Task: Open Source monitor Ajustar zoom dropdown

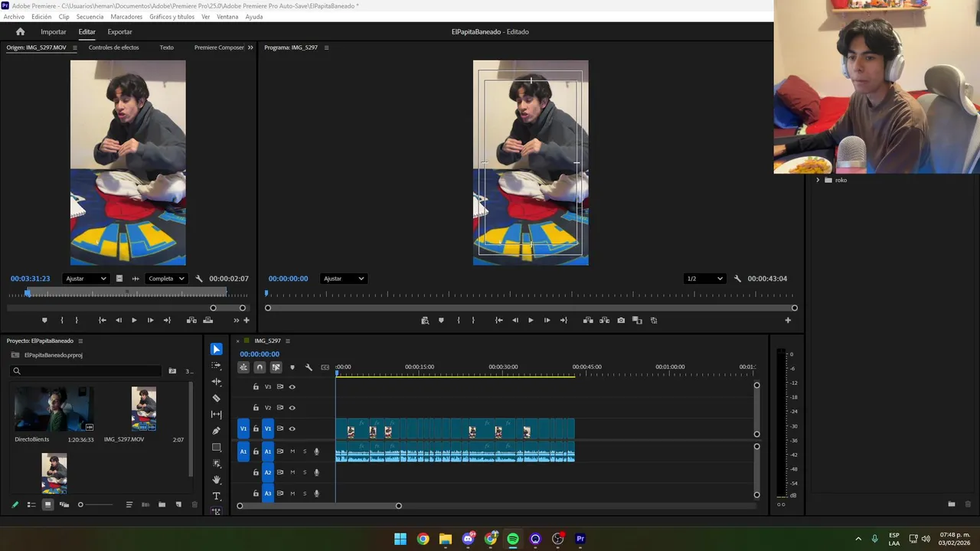Action: pyautogui.click(x=85, y=279)
